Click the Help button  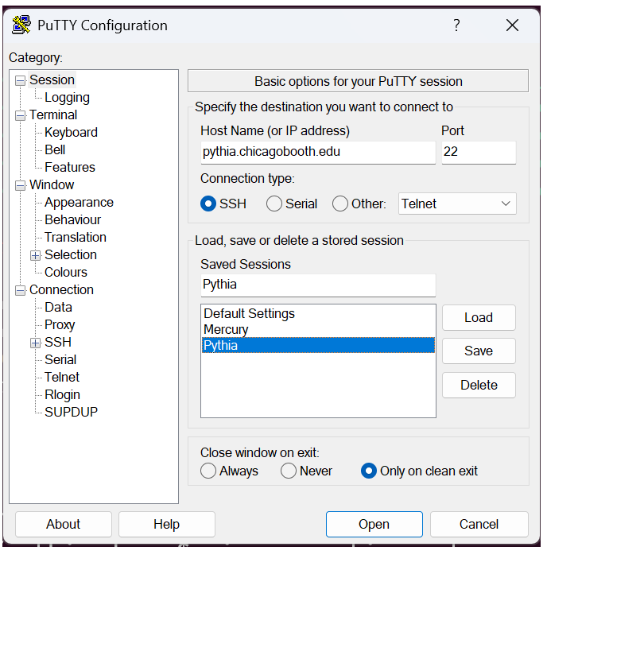pos(167,524)
